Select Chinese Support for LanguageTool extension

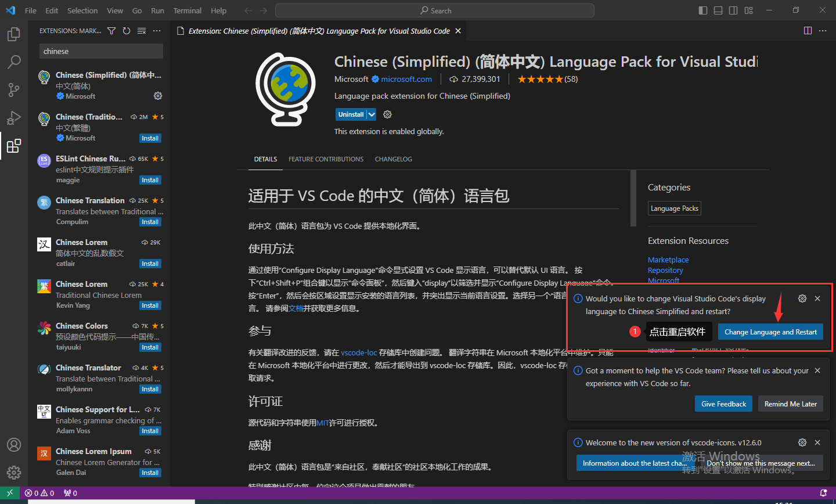coord(99,420)
